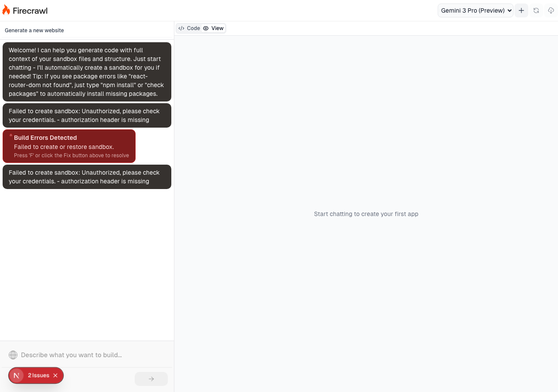558x392 pixels.
Task: Click the last 'Failed to create sandbox' message
Action: point(87,177)
